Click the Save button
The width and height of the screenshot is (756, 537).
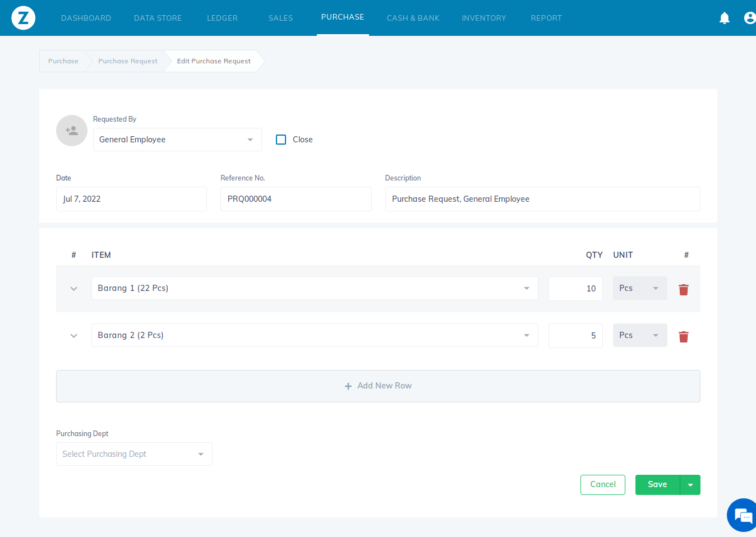pyautogui.click(x=657, y=485)
